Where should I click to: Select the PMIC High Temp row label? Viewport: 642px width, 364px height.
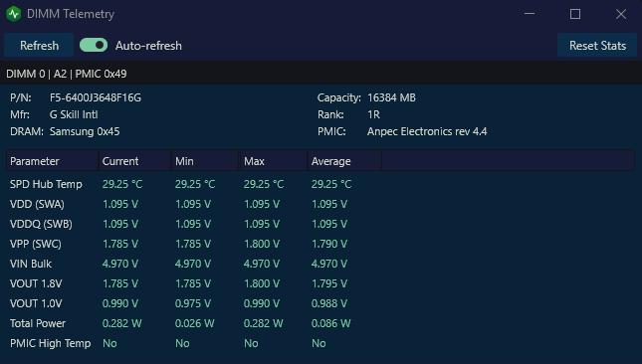[x=51, y=343]
